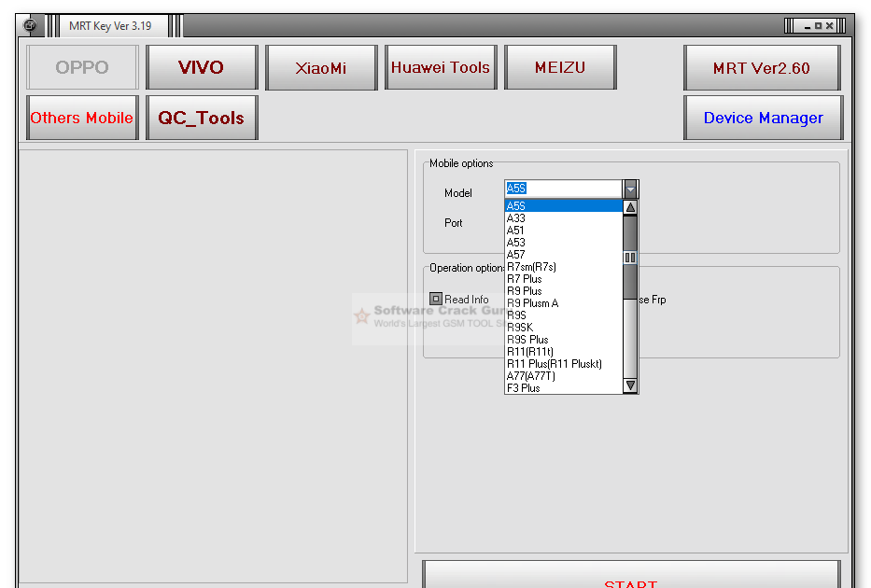Maximize the MRT Key window
The height and width of the screenshot is (588, 871).
pyautogui.click(x=818, y=25)
